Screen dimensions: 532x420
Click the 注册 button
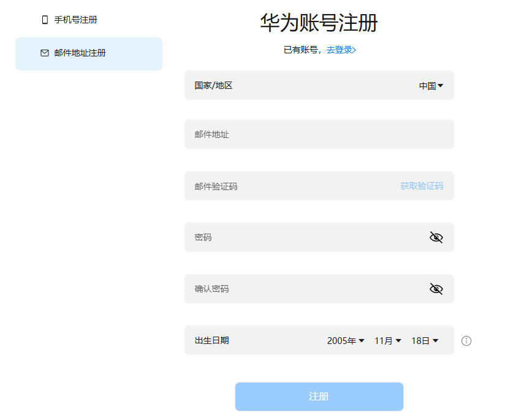pos(319,397)
